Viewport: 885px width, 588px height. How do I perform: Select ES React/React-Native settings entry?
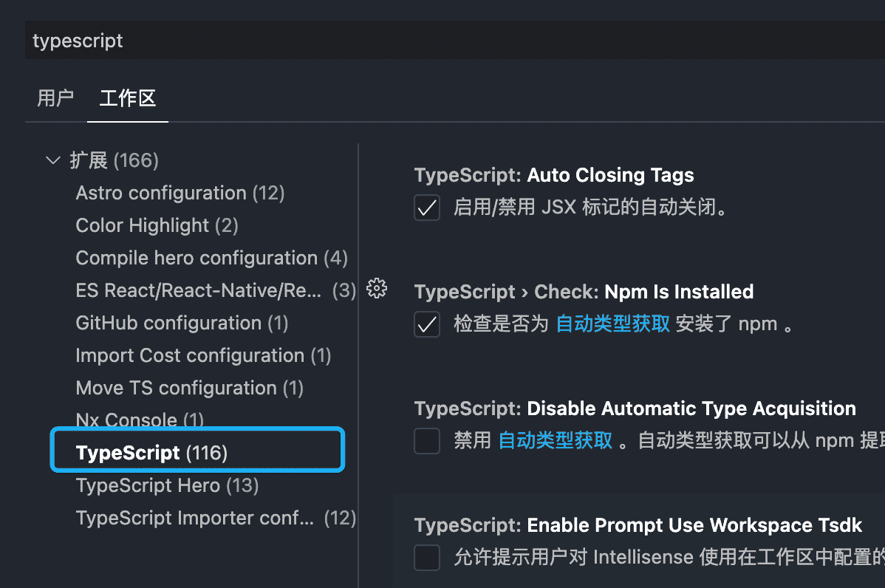(199, 290)
